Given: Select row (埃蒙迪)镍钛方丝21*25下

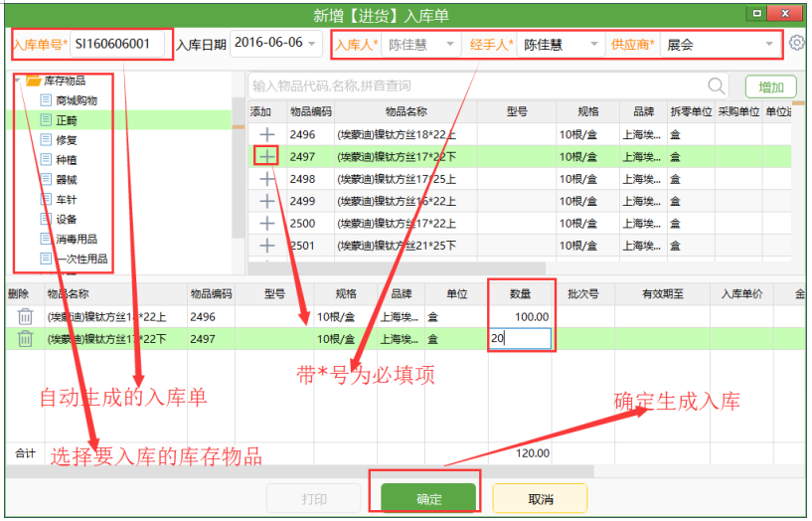Looking at the screenshot, I should (520, 246).
